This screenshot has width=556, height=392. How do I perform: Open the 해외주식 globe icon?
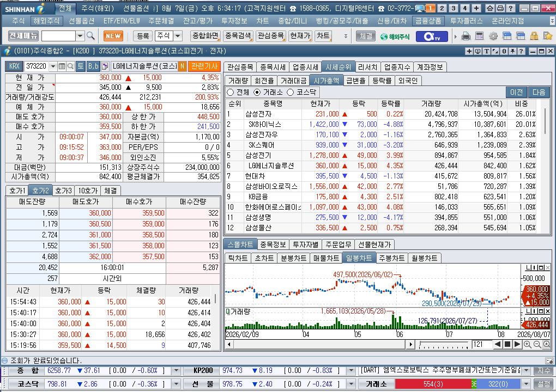coord(395,36)
